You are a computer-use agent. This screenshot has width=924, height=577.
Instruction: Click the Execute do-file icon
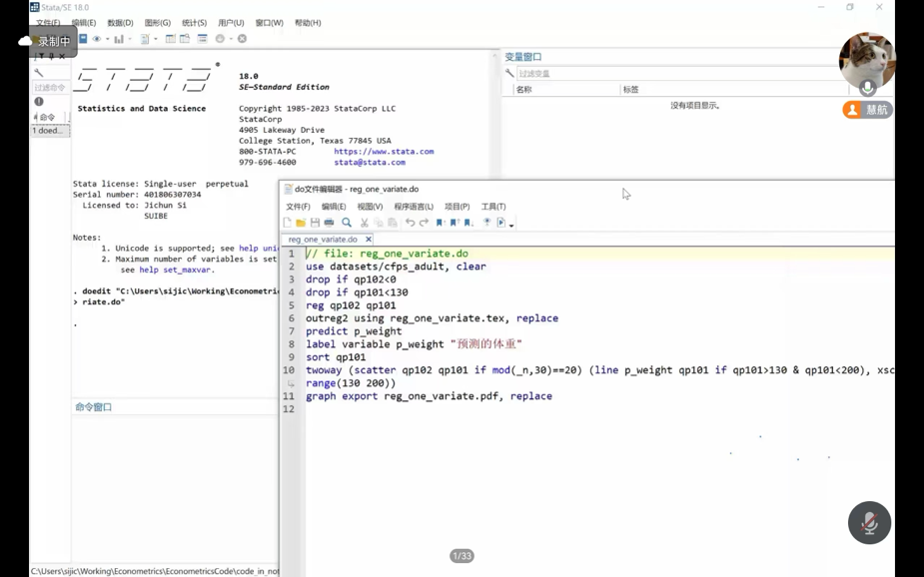click(500, 223)
